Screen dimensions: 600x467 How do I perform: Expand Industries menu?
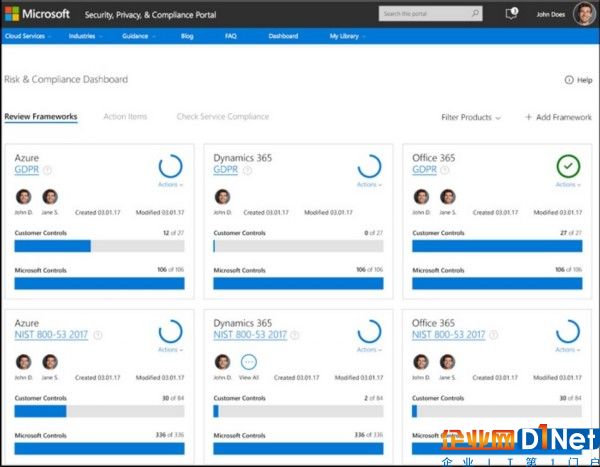click(x=85, y=36)
